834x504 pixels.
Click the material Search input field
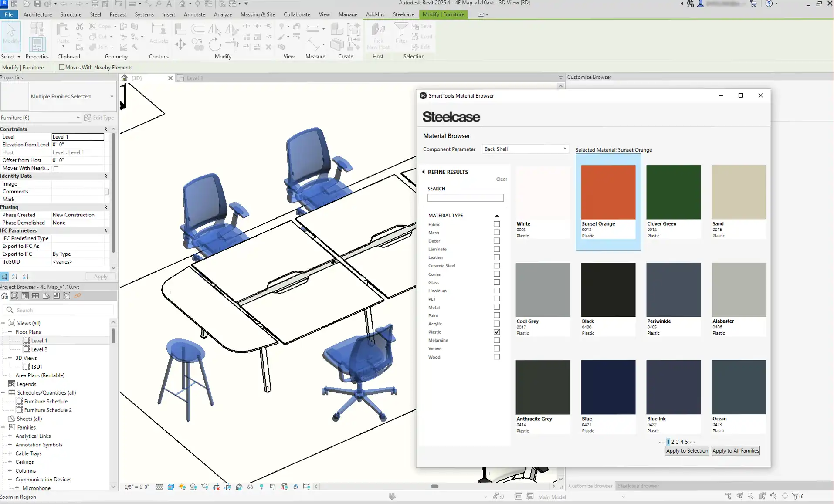[465, 198]
